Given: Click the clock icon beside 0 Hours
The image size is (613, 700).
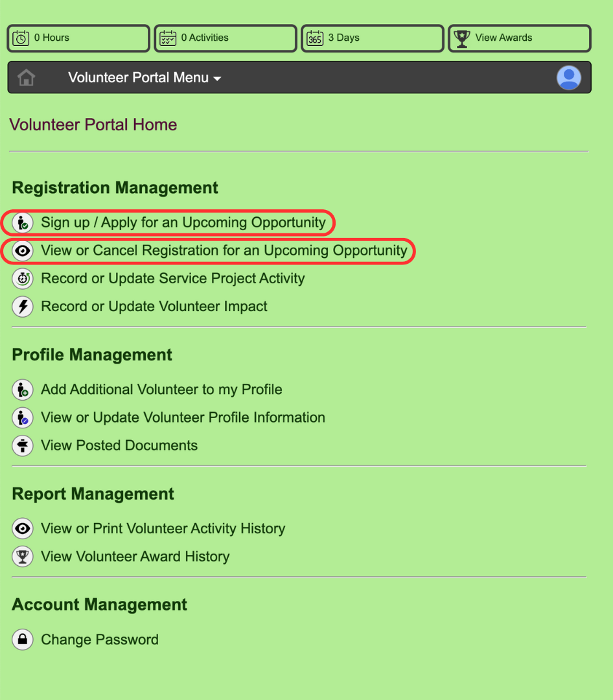Looking at the screenshot, I should (x=21, y=38).
